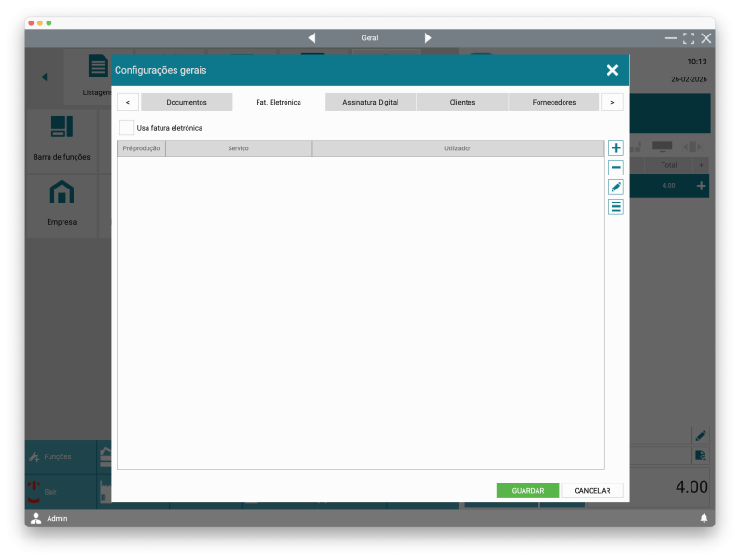Open the list icon below the pencil

click(616, 207)
